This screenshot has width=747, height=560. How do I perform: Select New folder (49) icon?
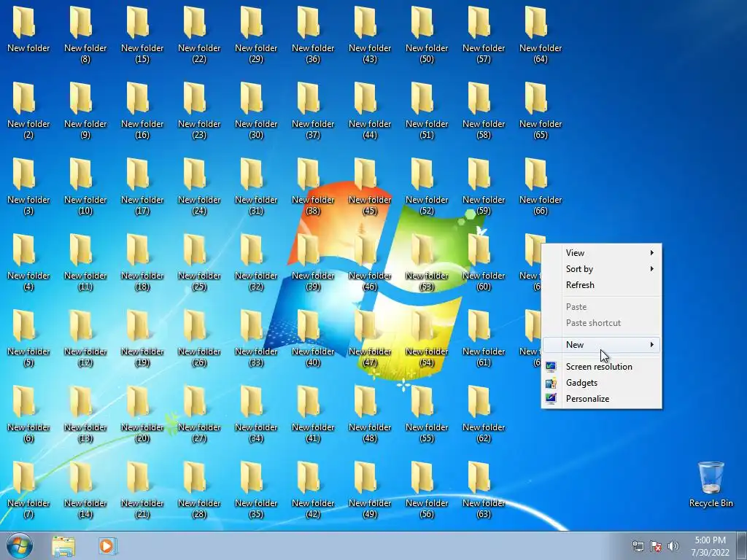tap(365, 477)
